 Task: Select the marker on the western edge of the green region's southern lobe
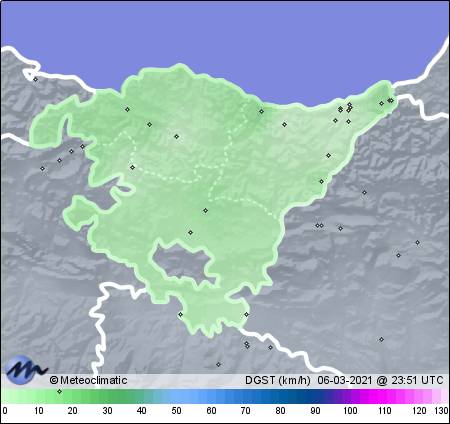[x=180, y=314]
